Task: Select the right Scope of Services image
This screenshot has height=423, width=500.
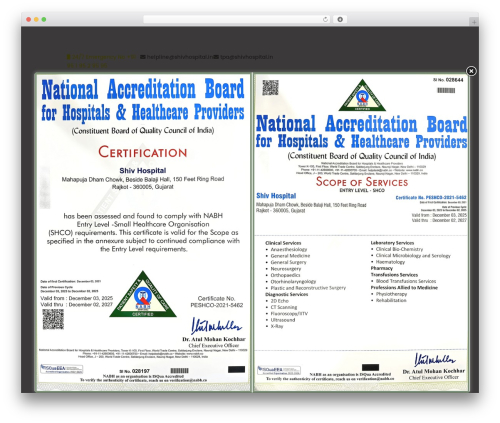Action: 361,232
